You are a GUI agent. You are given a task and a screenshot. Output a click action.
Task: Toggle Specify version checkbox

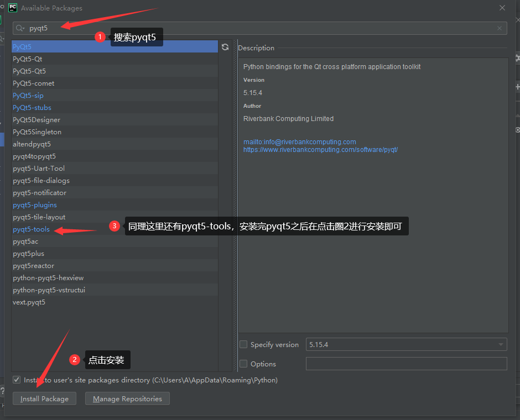243,344
